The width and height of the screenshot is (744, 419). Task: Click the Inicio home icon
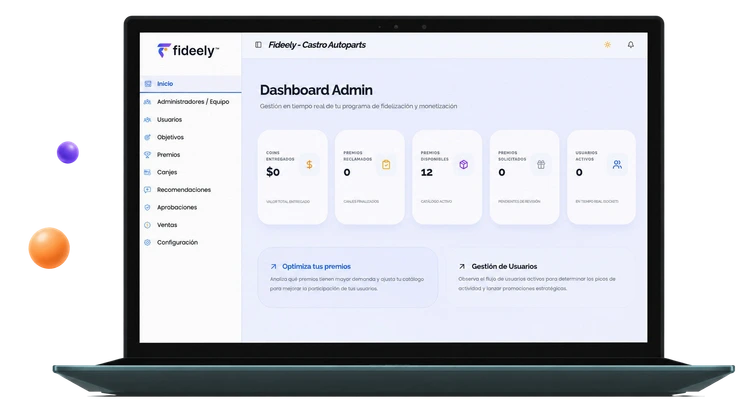pyautogui.click(x=148, y=84)
